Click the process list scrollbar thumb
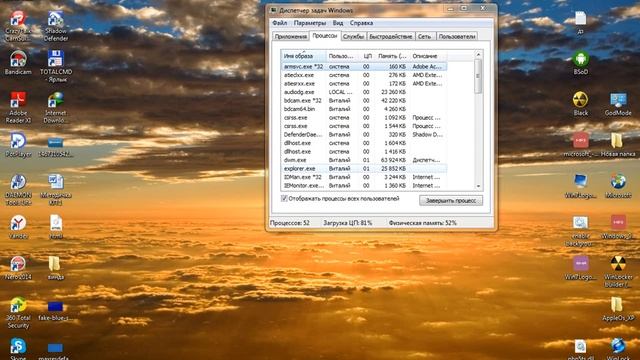Screen dimensions: 640x360 [478, 76]
